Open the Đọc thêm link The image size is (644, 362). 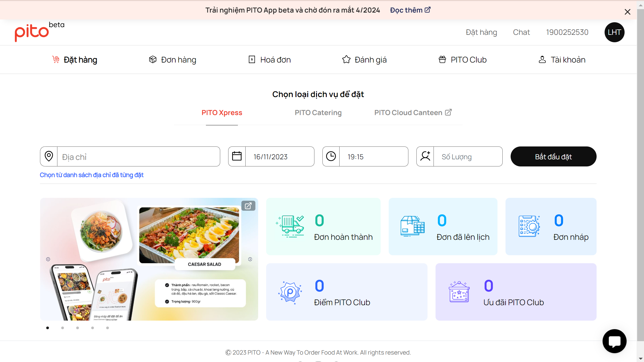[410, 10]
